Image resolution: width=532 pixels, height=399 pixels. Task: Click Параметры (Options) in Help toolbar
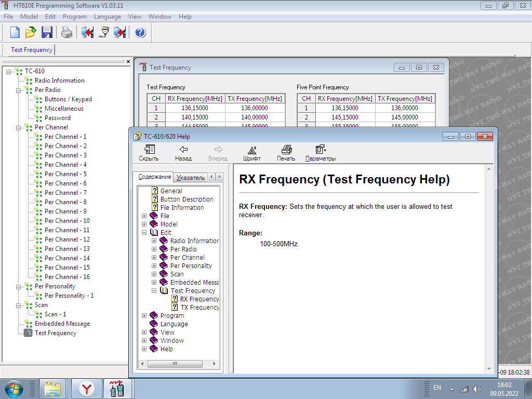pyautogui.click(x=321, y=153)
